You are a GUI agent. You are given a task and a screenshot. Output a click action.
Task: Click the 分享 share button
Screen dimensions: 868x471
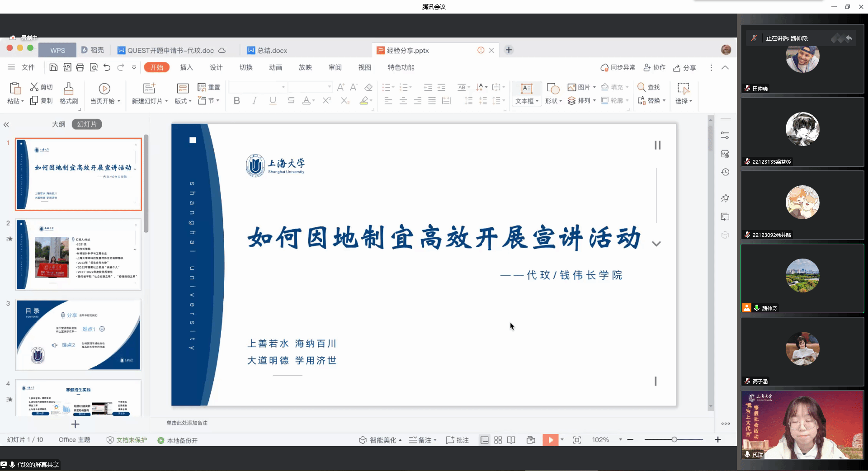click(x=684, y=68)
